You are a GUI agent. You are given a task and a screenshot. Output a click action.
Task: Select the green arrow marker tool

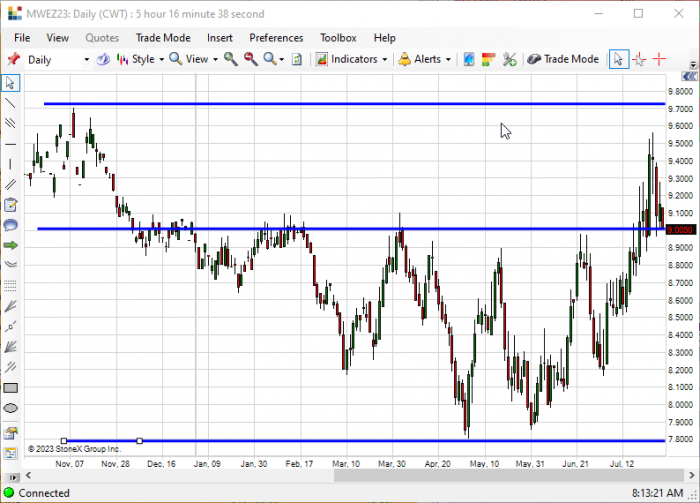click(x=10, y=245)
